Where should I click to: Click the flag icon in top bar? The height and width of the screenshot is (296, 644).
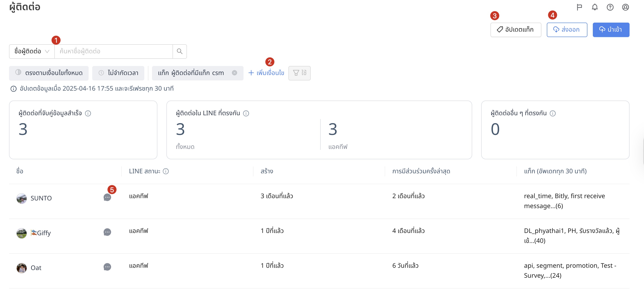pos(579,7)
